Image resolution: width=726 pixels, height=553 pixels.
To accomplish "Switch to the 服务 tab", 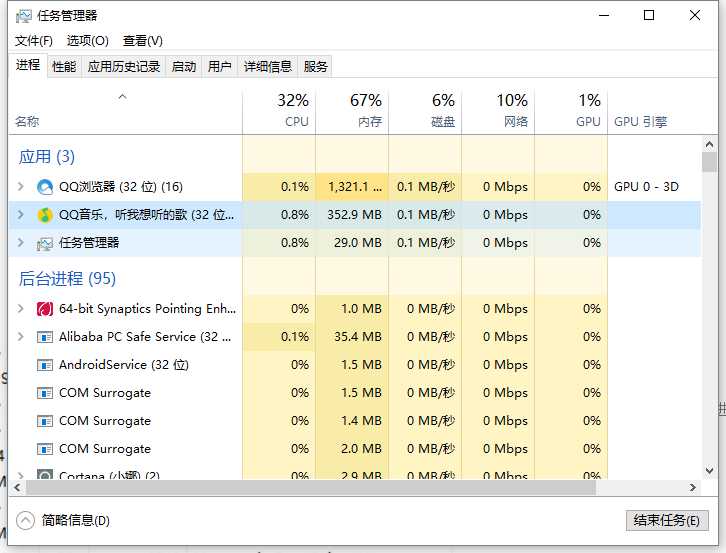I will (x=315, y=67).
